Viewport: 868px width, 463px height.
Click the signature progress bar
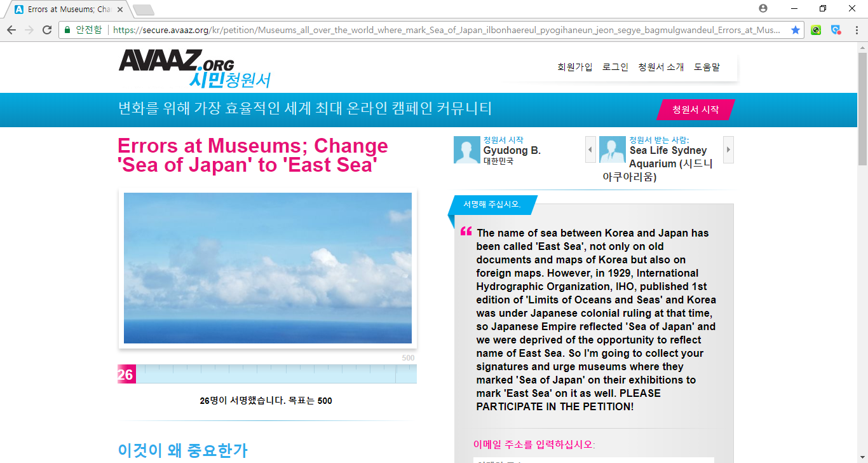click(x=267, y=374)
